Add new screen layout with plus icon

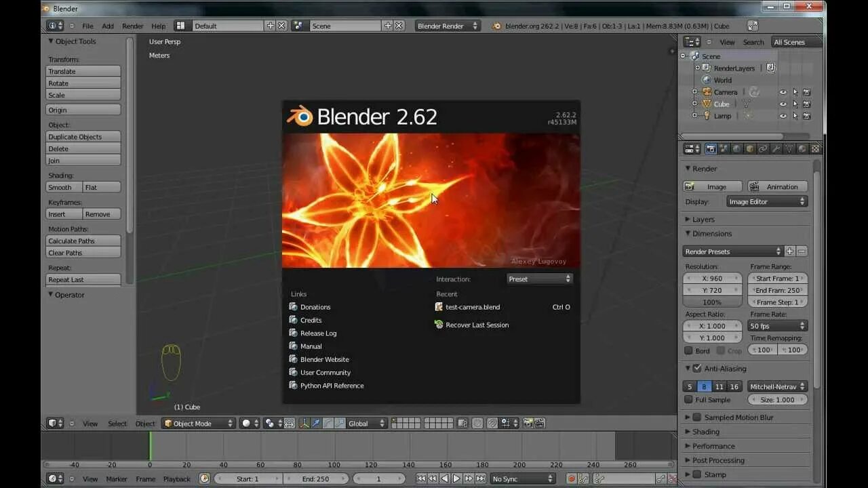click(271, 26)
